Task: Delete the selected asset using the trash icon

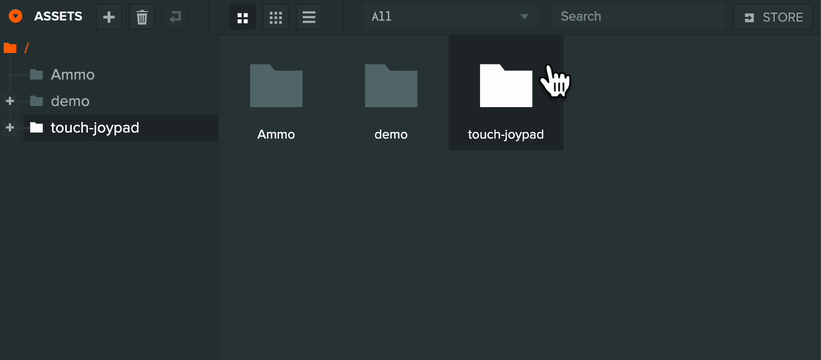Action: click(142, 17)
